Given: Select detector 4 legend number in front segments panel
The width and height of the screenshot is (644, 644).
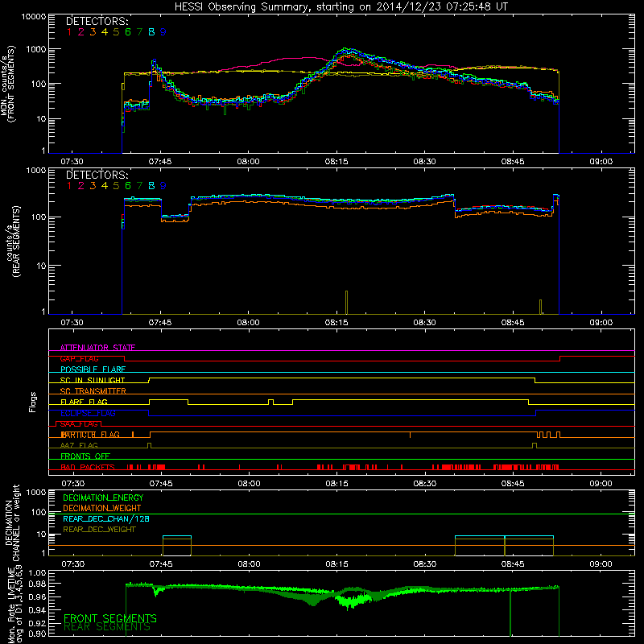Looking at the screenshot, I should tap(105, 32).
